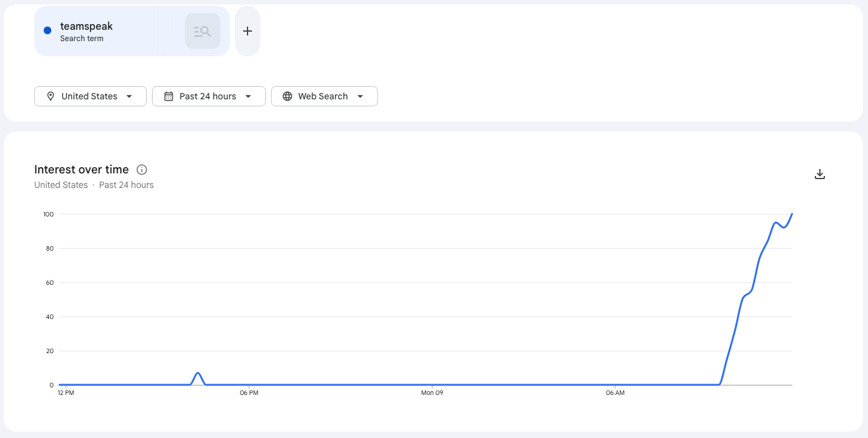Click the 12 PM label on the time axis
The height and width of the screenshot is (438, 868).
point(66,393)
